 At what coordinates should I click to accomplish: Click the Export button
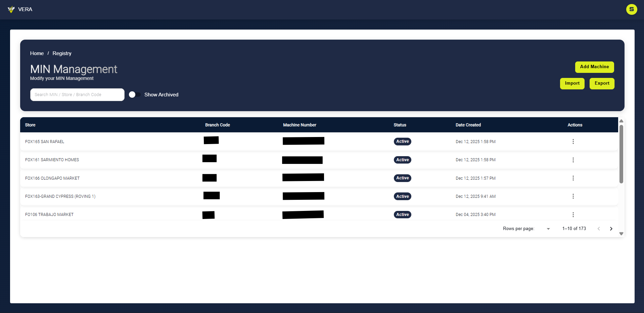602,83
